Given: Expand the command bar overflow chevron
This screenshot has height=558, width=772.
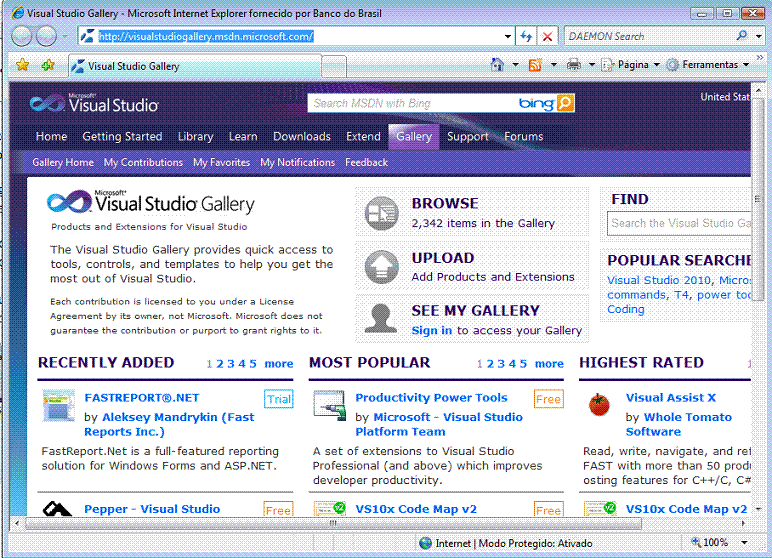Looking at the screenshot, I should (760, 58).
